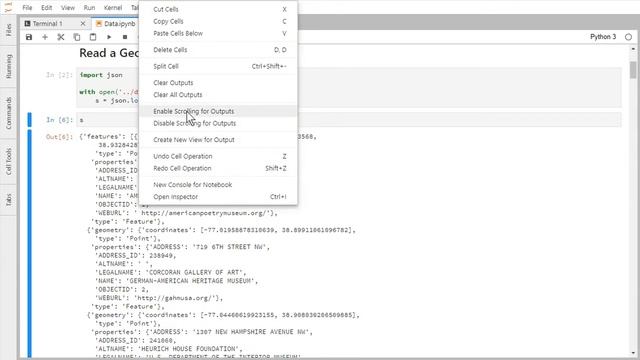Screen dimensions: 640x360
Task: Click Clear All Outputs
Action: (x=218, y=95)
